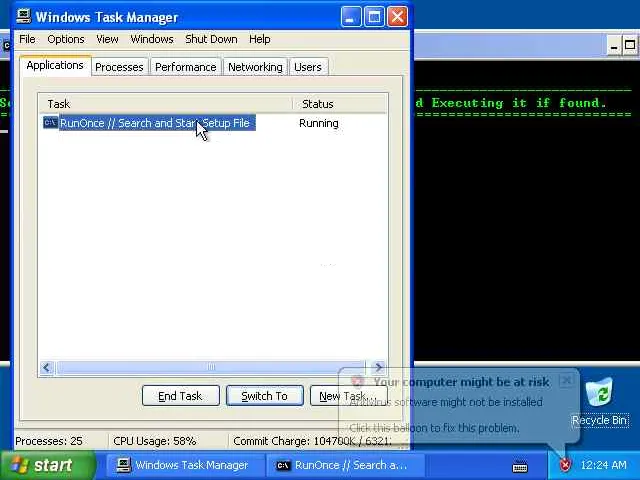Switch to the Networking tab
640x480 pixels.
click(x=255, y=67)
